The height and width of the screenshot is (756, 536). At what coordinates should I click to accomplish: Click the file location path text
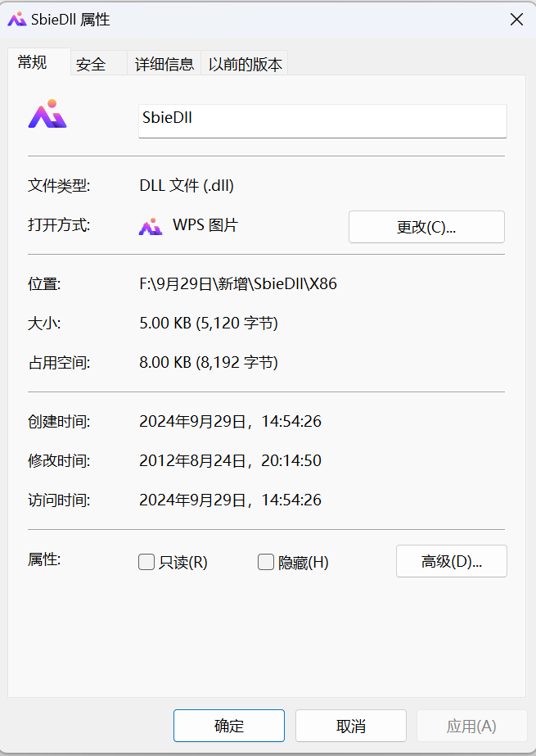[x=237, y=278]
